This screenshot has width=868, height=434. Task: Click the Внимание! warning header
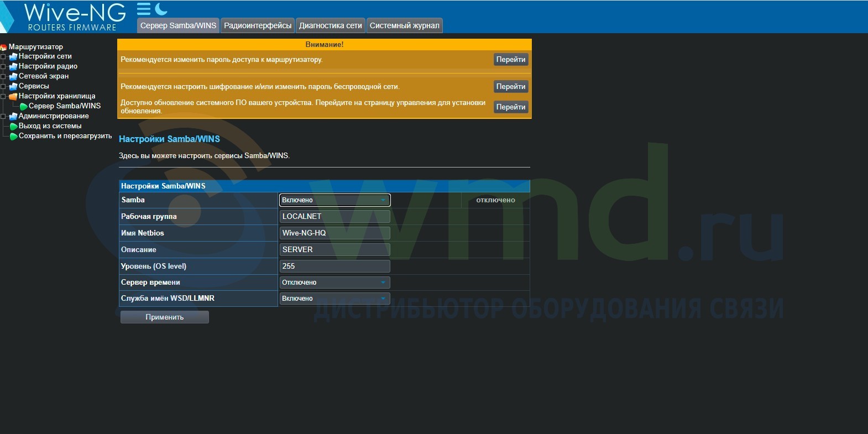click(325, 45)
